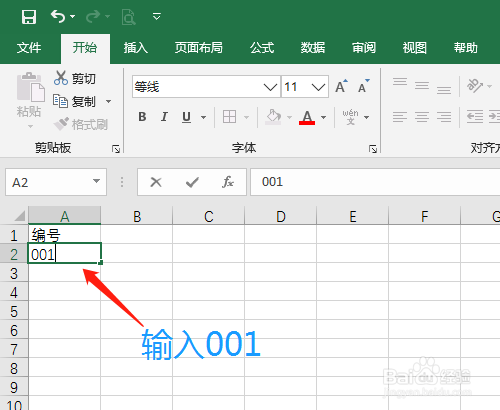Click the Print Preview icon

pyautogui.click(x=129, y=17)
